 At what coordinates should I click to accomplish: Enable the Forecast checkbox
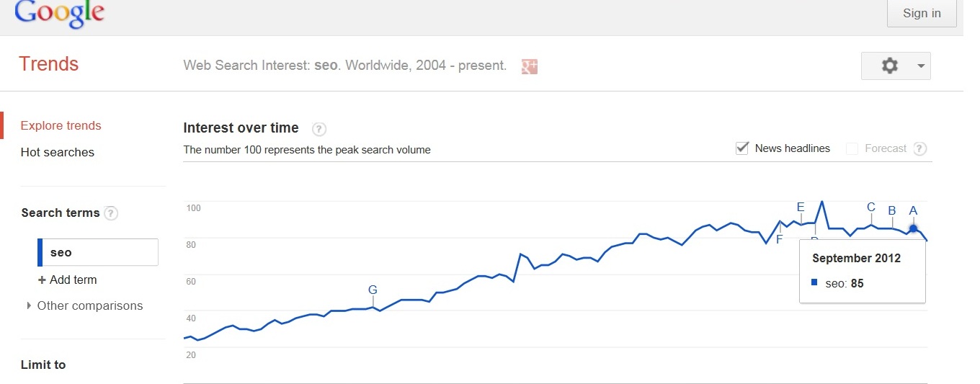pos(852,149)
